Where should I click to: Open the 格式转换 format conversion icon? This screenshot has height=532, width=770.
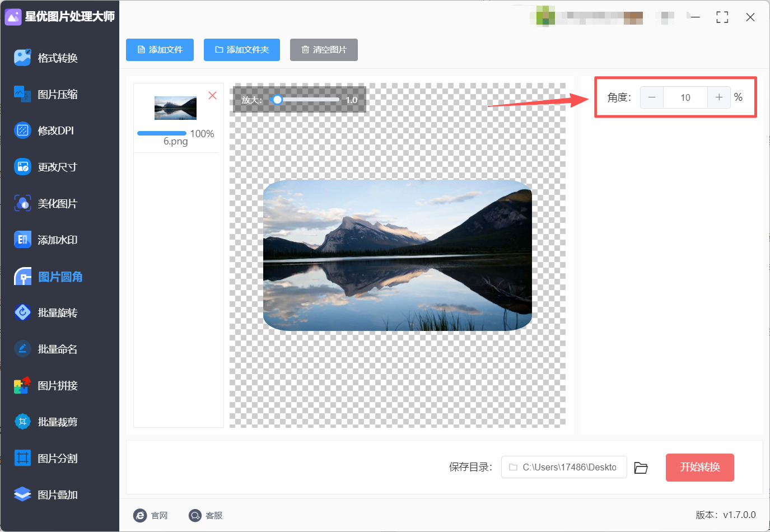22,58
